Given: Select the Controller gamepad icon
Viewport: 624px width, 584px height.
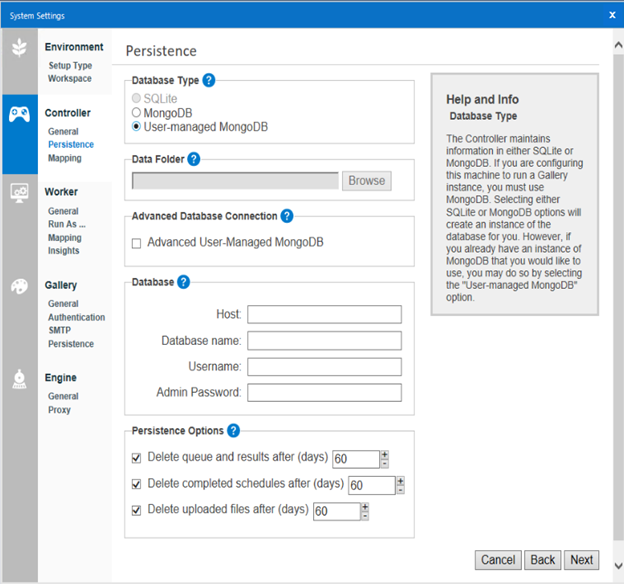Looking at the screenshot, I should tap(19, 114).
